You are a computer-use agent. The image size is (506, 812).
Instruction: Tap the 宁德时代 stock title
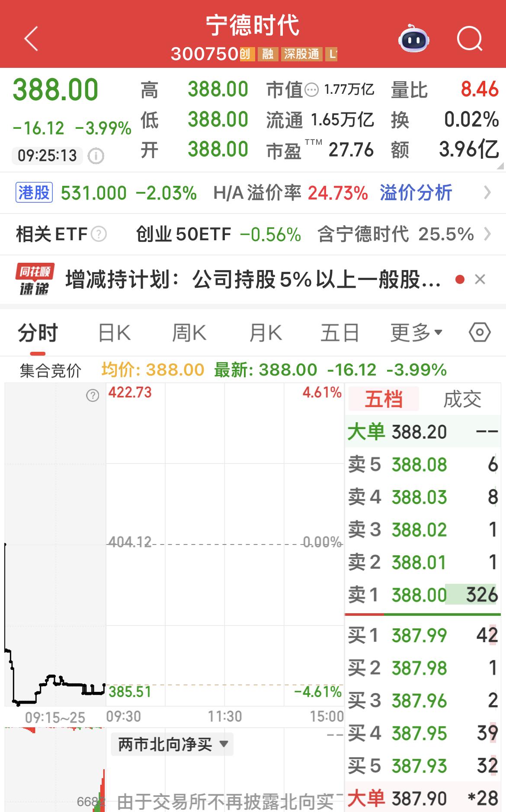253,25
